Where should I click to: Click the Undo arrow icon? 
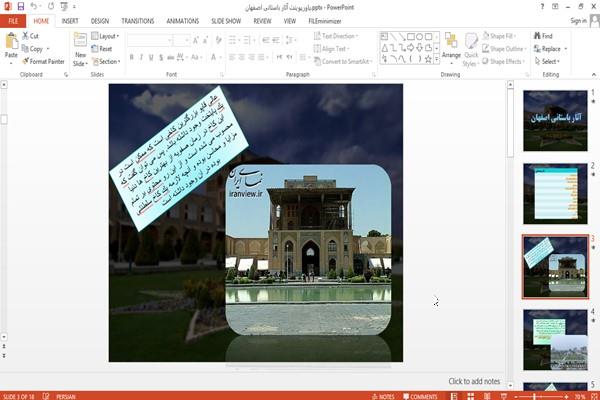(x=34, y=7)
